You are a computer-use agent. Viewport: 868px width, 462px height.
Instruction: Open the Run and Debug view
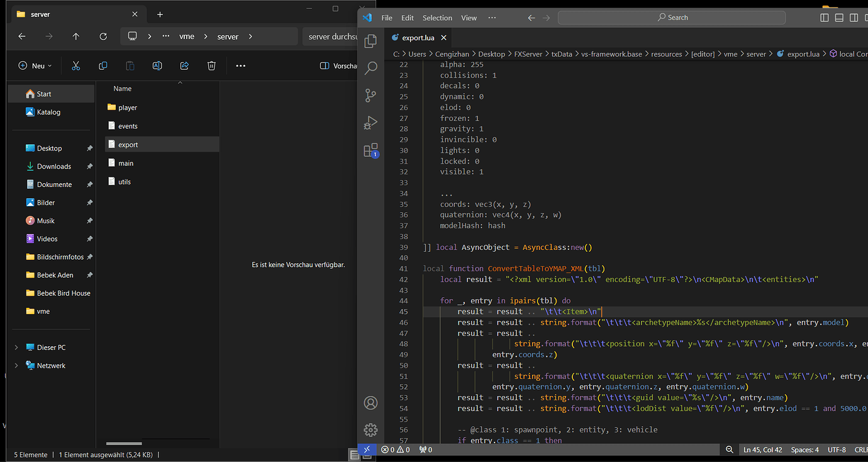370,123
